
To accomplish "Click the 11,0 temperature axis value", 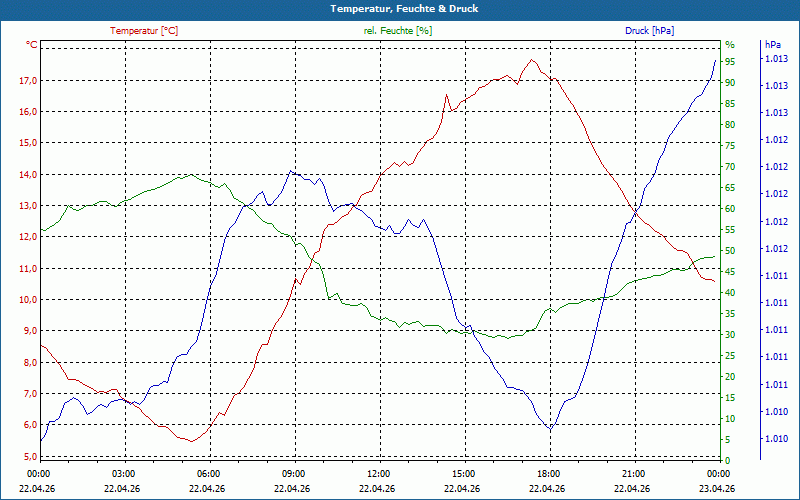I will coord(28,268).
